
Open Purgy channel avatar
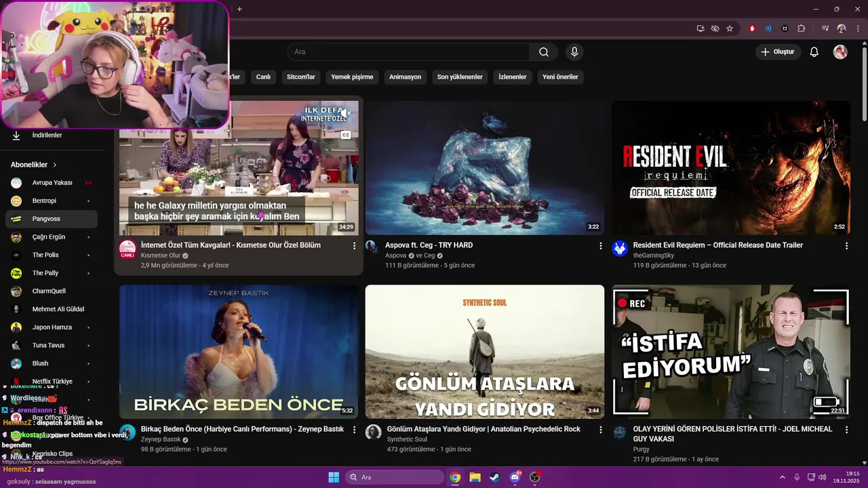(x=620, y=432)
